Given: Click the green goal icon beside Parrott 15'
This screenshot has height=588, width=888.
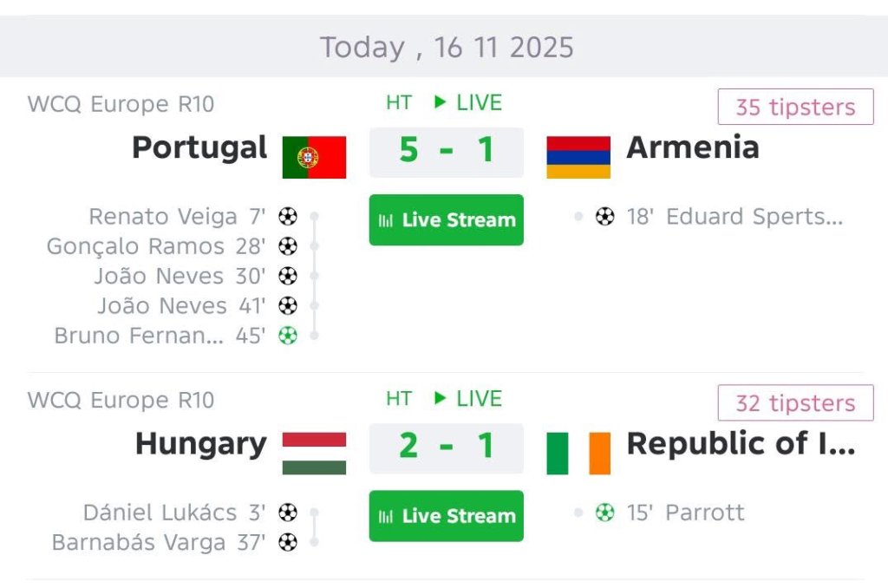Looking at the screenshot, I should [x=604, y=513].
